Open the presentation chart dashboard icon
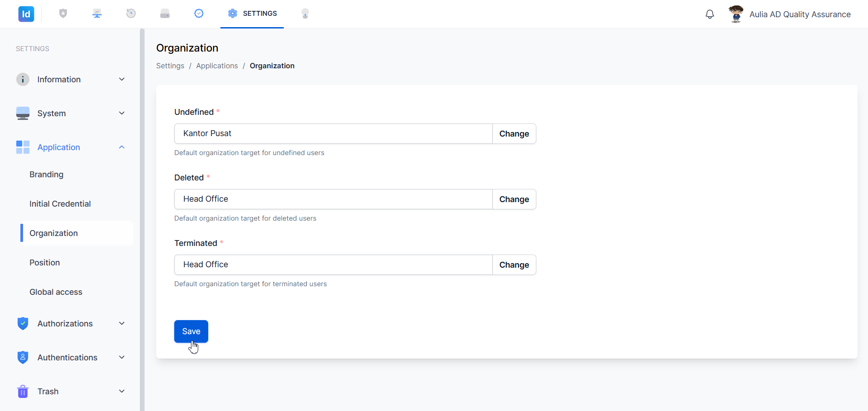Viewport: 868px width, 411px height. [x=97, y=14]
